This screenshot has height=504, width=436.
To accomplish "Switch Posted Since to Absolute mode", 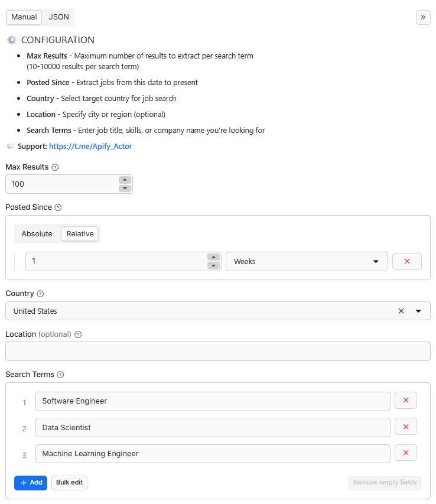I will (37, 233).
